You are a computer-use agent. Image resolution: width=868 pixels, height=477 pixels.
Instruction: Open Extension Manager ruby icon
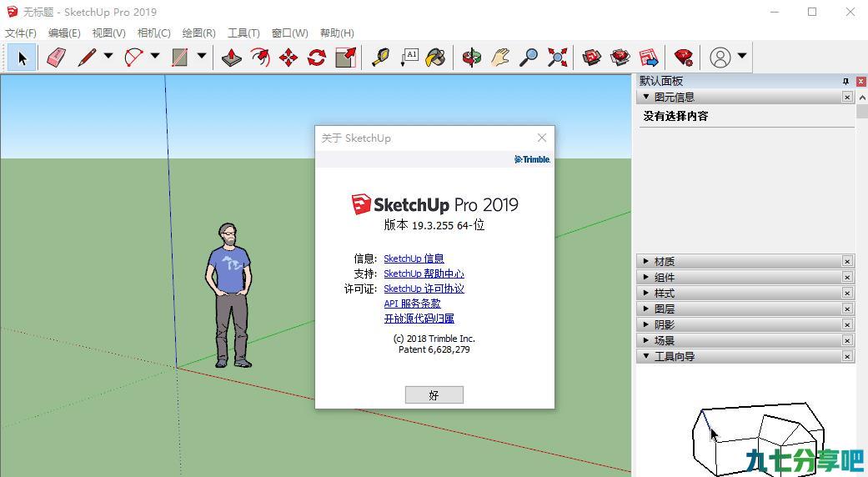(684, 58)
